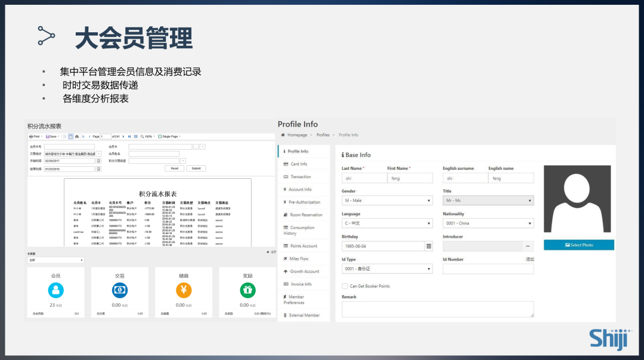Expand the 交易地点 location dropdown arrow
Viewport: 644px width, 360px height.
pos(98,154)
